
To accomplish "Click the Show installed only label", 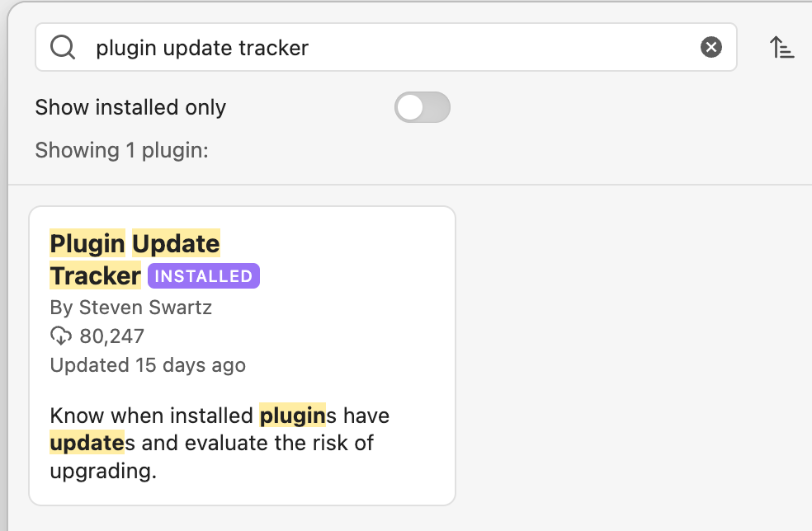I will click(x=130, y=107).
